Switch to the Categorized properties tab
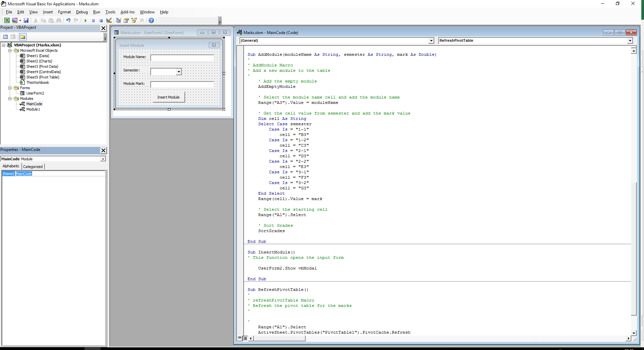Image resolution: width=644 pixels, height=350 pixels. [33, 166]
